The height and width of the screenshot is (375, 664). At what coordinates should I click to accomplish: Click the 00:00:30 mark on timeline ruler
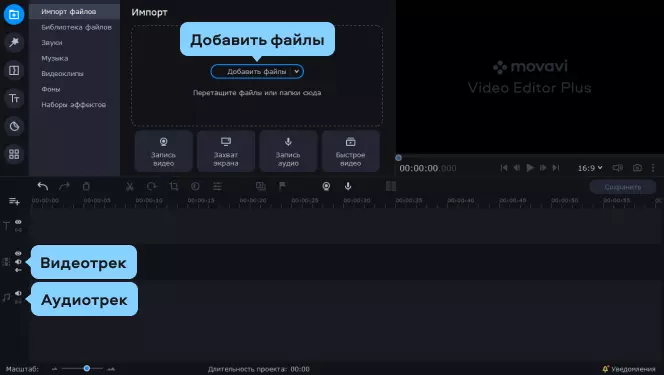[x=357, y=200]
